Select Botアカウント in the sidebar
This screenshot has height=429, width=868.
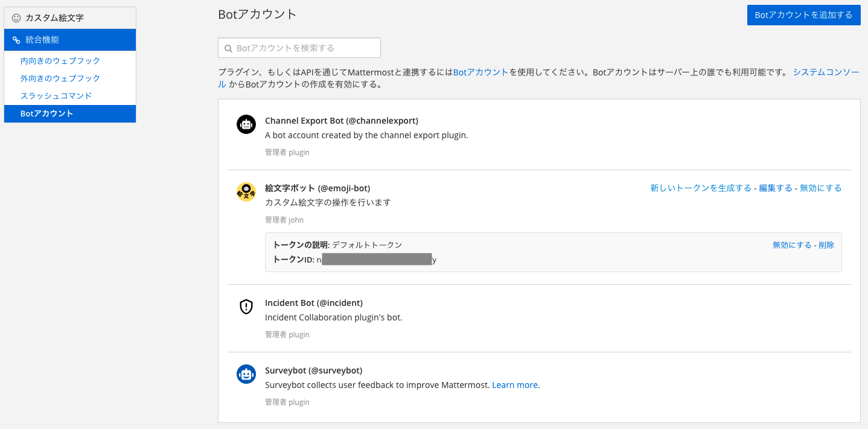[x=70, y=113]
